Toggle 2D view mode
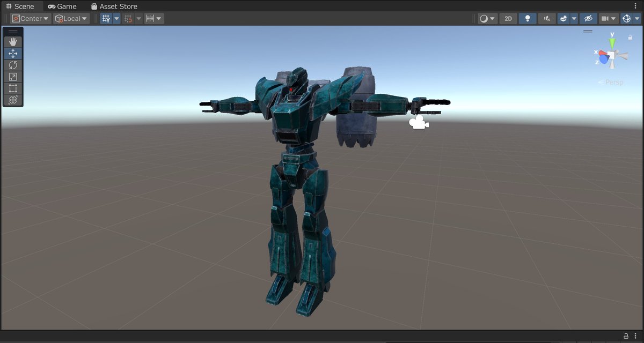644x343 pixels. point(508,19)
